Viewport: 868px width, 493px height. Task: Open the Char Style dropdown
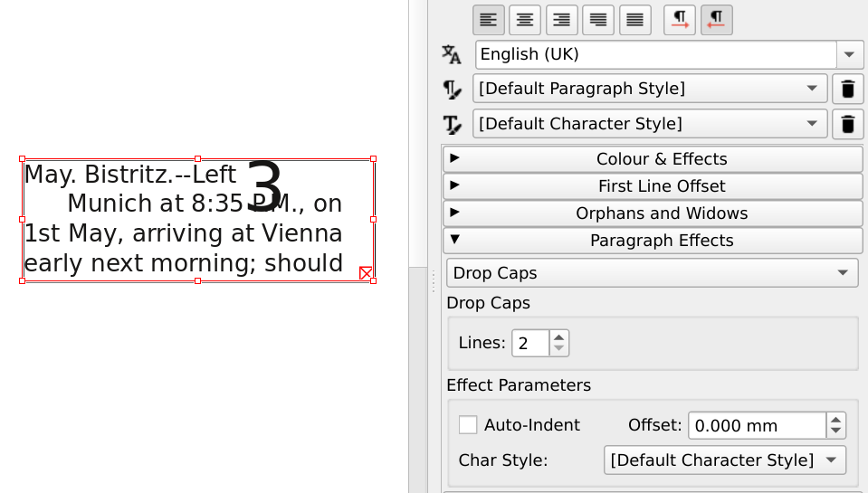point(724,460)
